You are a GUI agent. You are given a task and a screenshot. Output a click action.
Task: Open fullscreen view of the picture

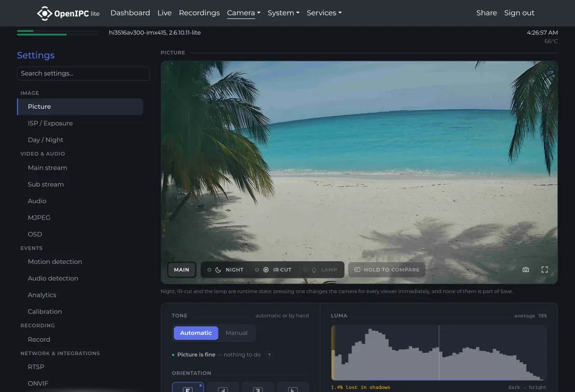point(544,270)
